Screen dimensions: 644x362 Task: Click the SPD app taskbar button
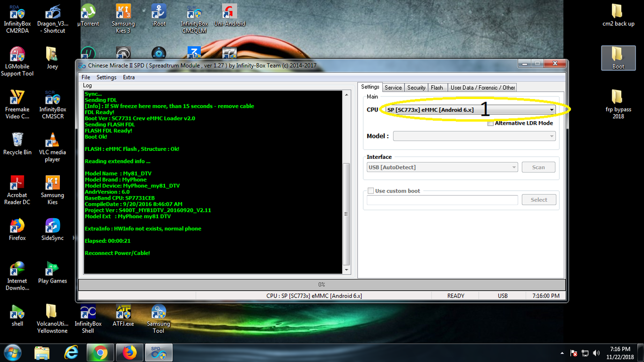159,353
